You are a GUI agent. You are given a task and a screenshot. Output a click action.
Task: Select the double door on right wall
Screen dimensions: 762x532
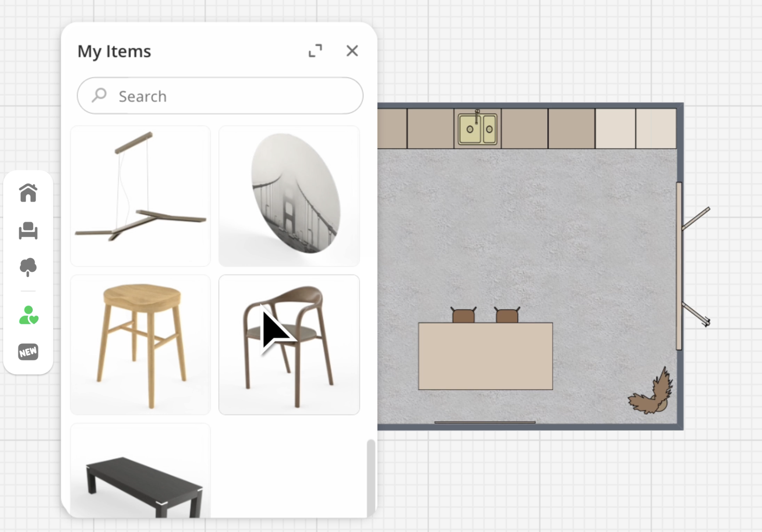[679, 266]
